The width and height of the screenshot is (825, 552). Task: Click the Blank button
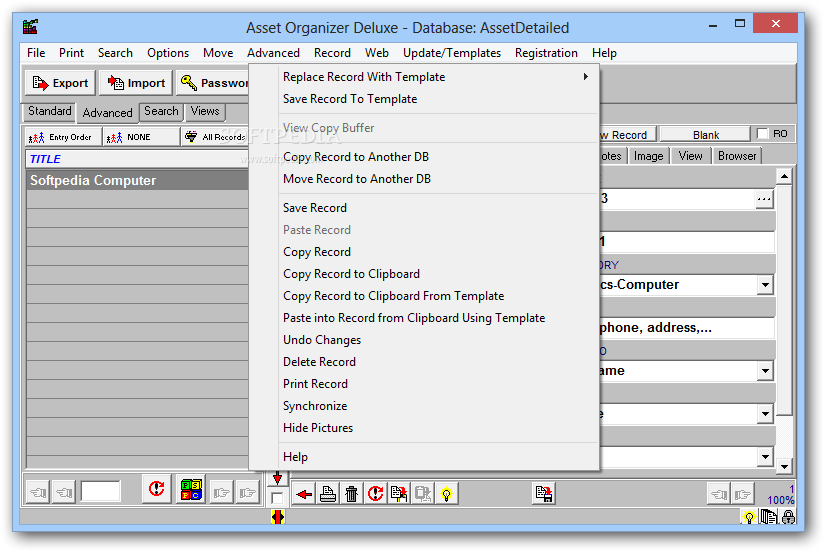[x=705, y=135]
